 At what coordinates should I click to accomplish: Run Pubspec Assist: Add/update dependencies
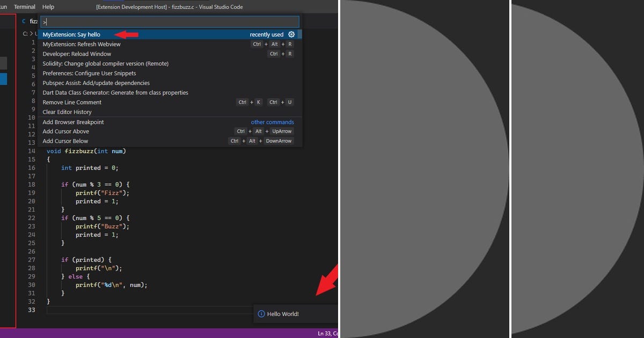(96, 83)
